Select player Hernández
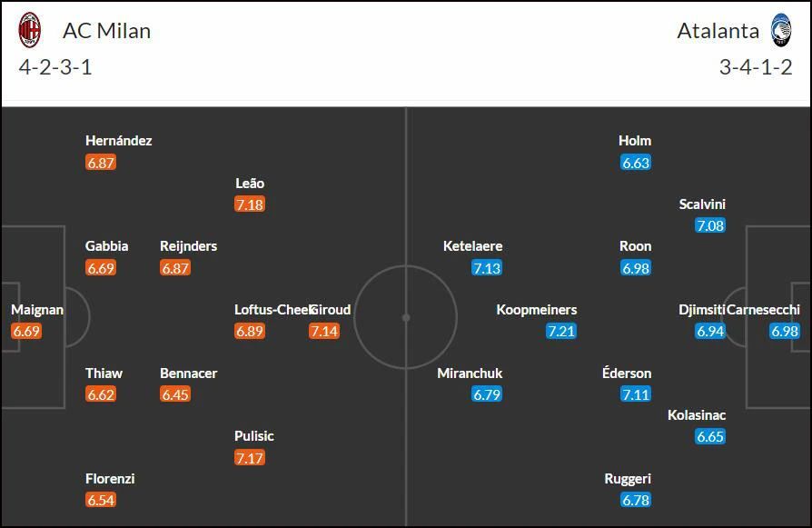 point(119,141)
